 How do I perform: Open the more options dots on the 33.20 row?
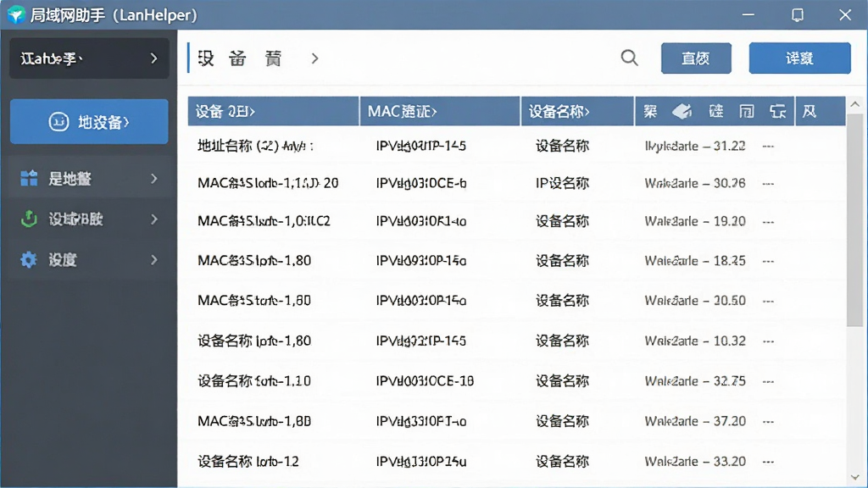click(768, 462)
